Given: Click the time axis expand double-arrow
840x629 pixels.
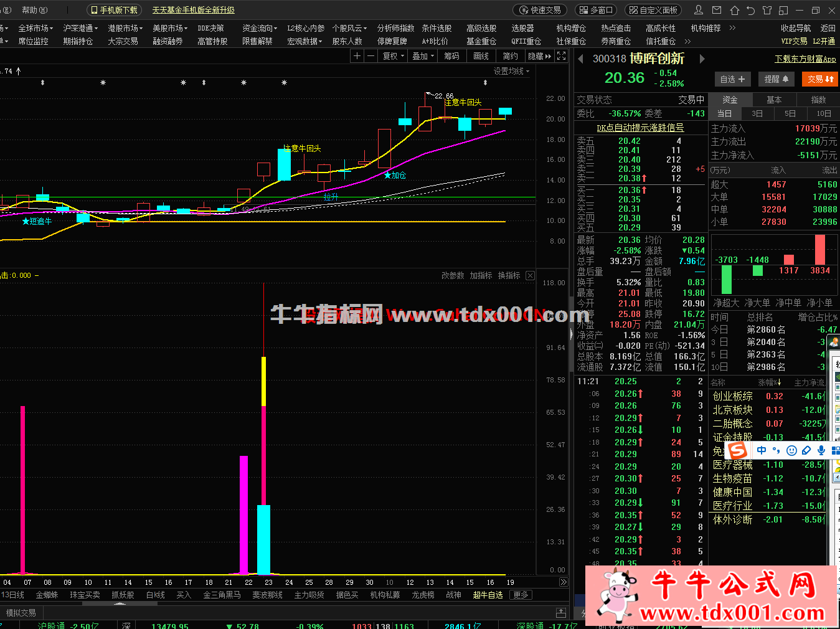Looking at the screenshot, I should point(564,582).
